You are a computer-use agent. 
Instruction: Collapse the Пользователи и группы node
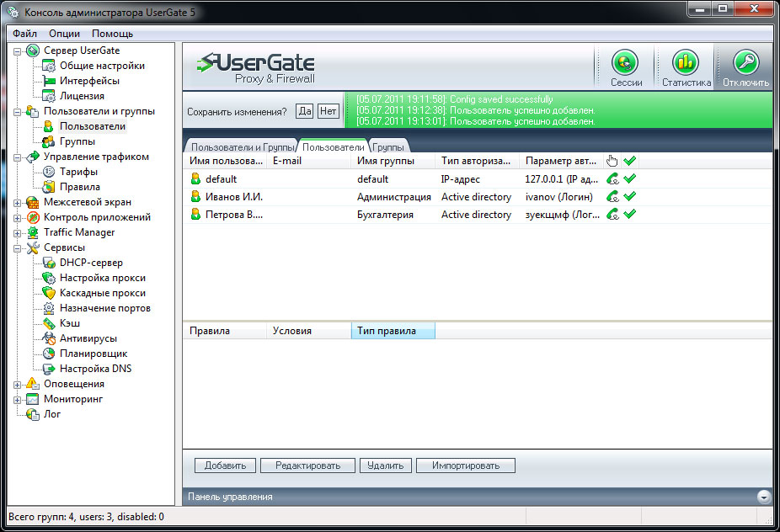pos(18,112)
